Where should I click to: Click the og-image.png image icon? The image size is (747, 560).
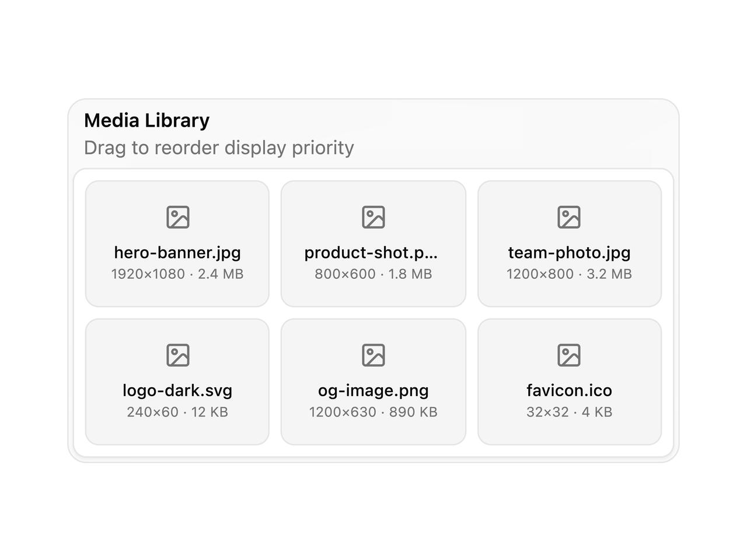(373, 355)
